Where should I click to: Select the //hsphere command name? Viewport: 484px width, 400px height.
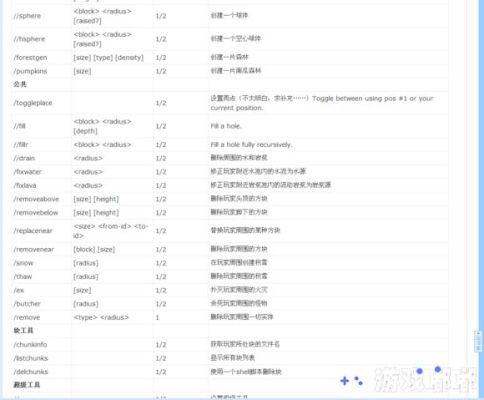(x=29, y=39)
